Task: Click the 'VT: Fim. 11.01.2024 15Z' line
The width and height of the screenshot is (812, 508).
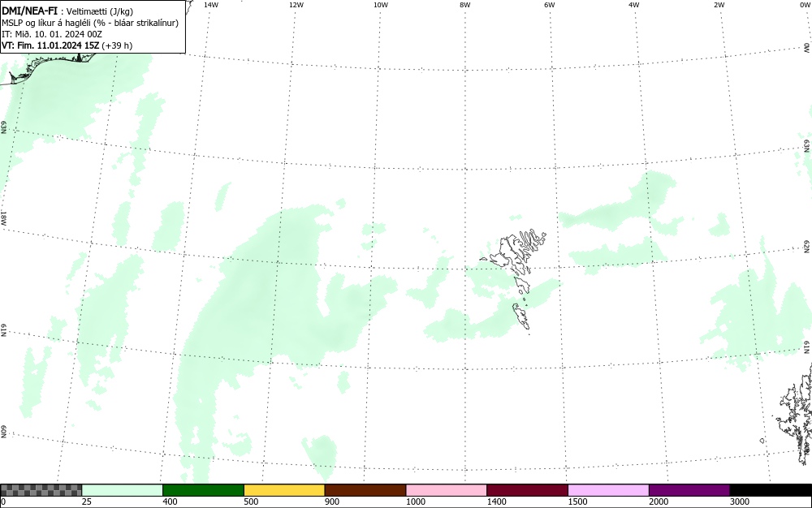Action: pos(67,45)
